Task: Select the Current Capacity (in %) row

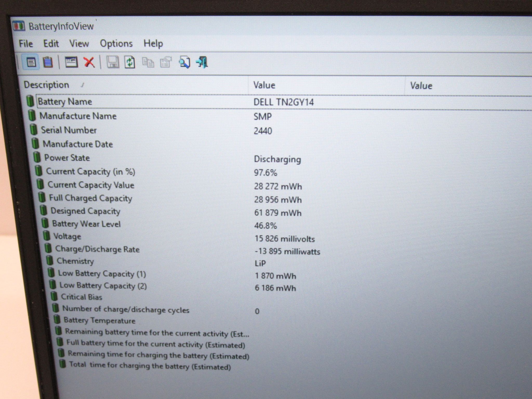Action: point(91,171)
